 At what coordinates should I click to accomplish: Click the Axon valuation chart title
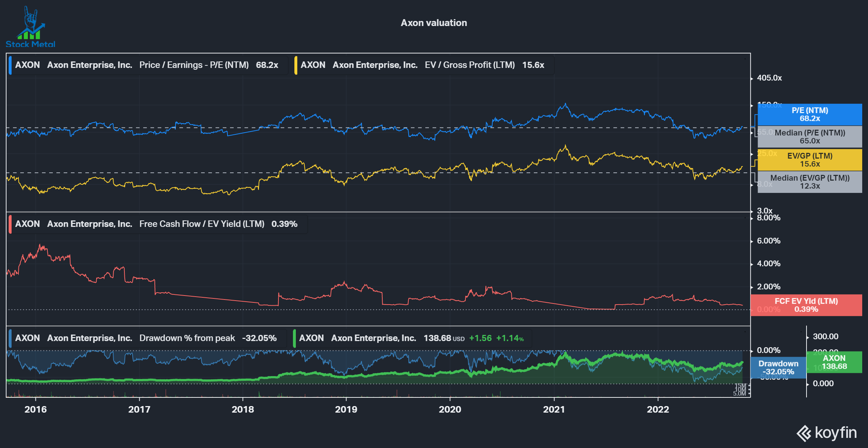pyautogui.click(x=434, y=22)
